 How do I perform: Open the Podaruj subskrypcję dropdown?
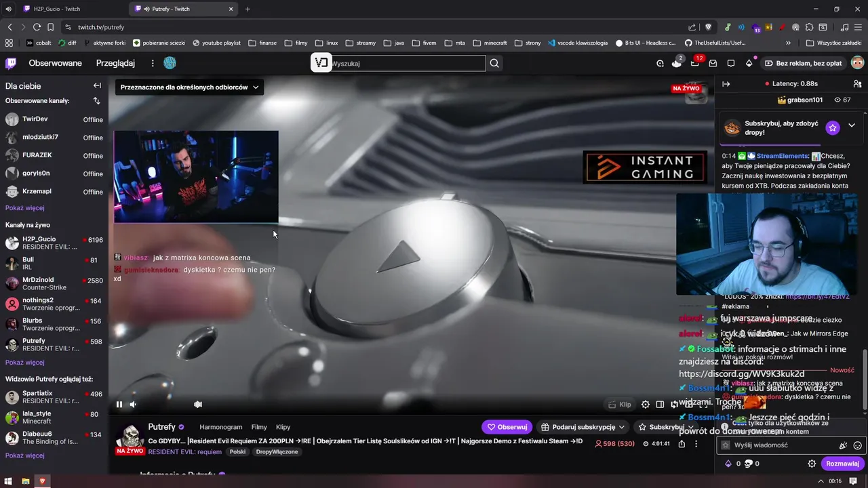[x=583, y=427]
